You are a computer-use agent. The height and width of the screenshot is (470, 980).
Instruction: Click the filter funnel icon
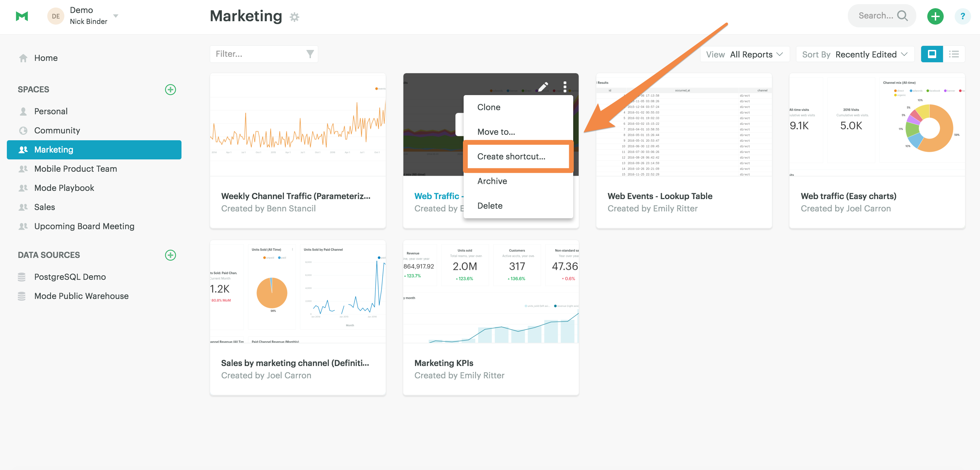310,54
